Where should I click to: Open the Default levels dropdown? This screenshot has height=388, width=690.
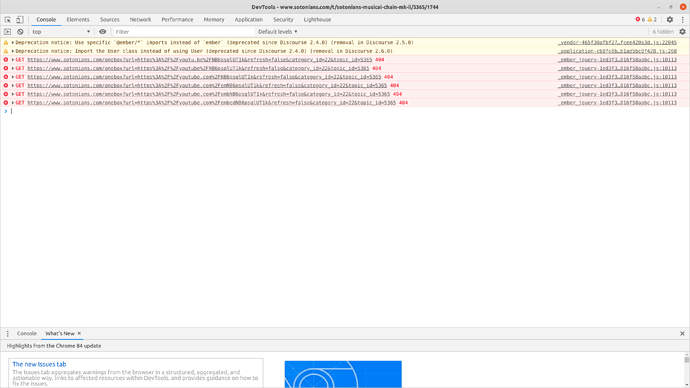(278, 32)
